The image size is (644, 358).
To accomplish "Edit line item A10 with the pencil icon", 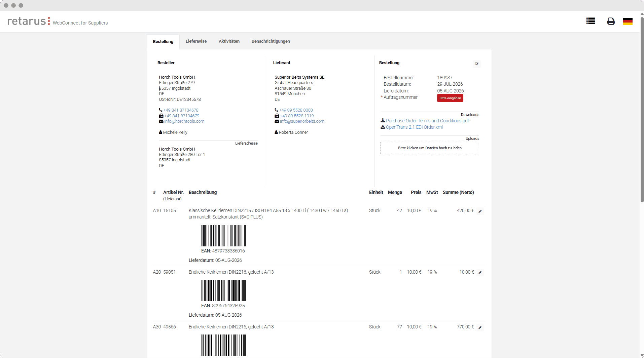I will point(480,211).
